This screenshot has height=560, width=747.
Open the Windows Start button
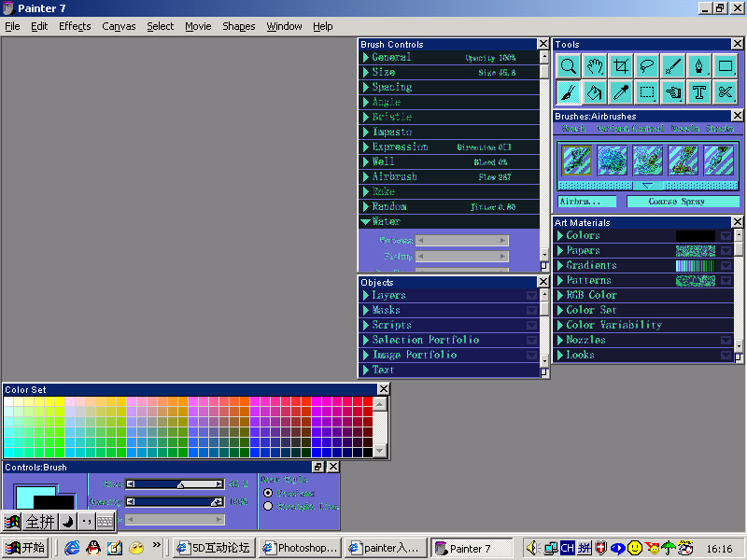pos(25,548)
